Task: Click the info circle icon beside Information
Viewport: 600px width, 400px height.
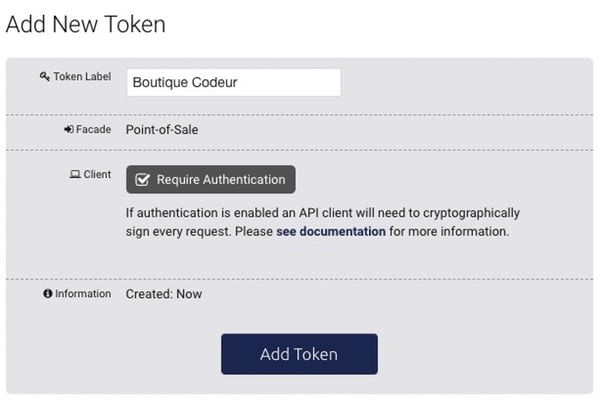Action: [x=47, y=294]
